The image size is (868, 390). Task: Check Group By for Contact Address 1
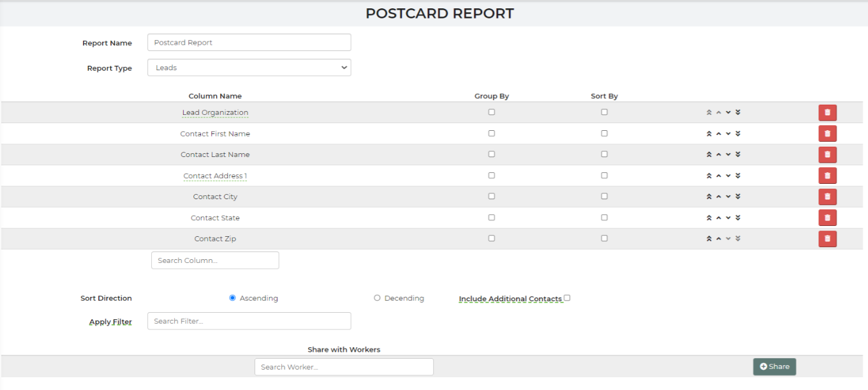(x=491, y=175)
